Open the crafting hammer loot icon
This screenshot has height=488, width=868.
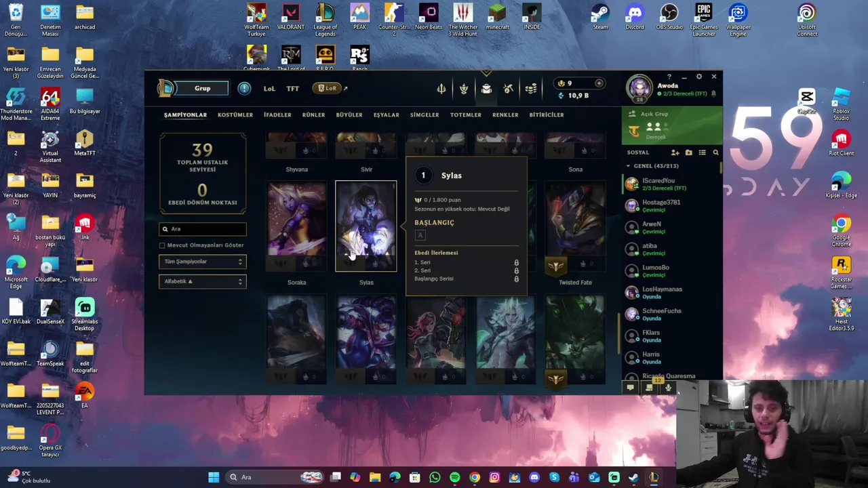tap(509, 89)
